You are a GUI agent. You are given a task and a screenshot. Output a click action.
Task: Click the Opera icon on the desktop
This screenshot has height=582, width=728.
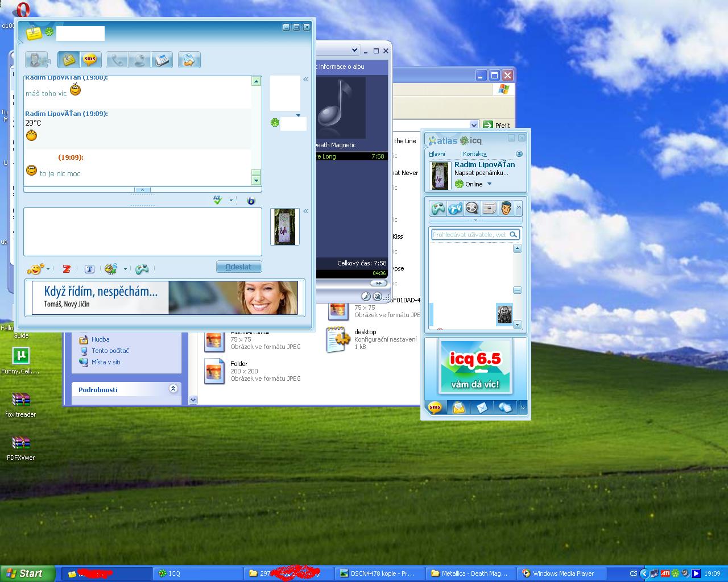[23, 10]
